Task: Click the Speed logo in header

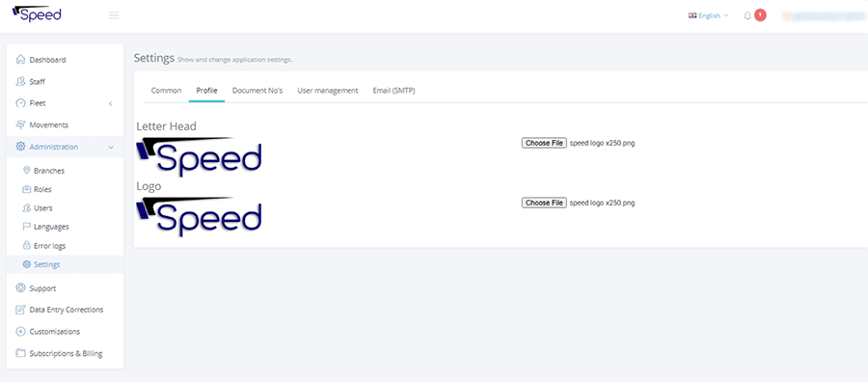Action: pos(37,14)
